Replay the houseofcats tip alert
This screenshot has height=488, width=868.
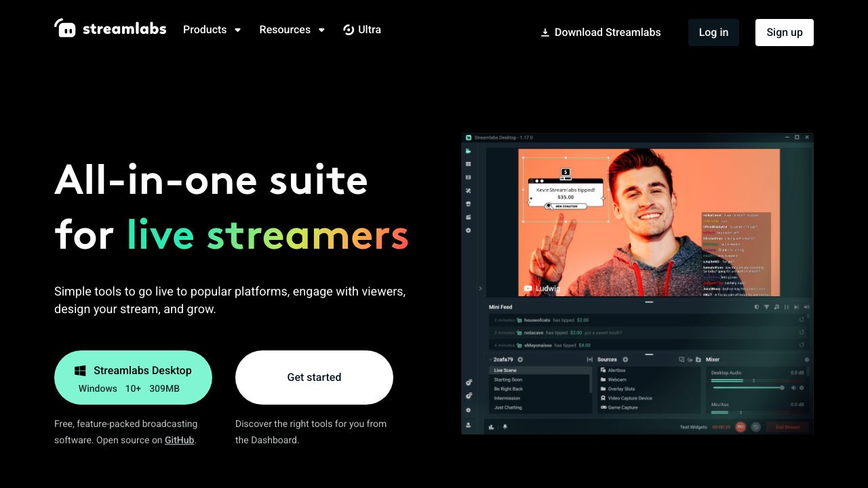(x=802, y=320)
